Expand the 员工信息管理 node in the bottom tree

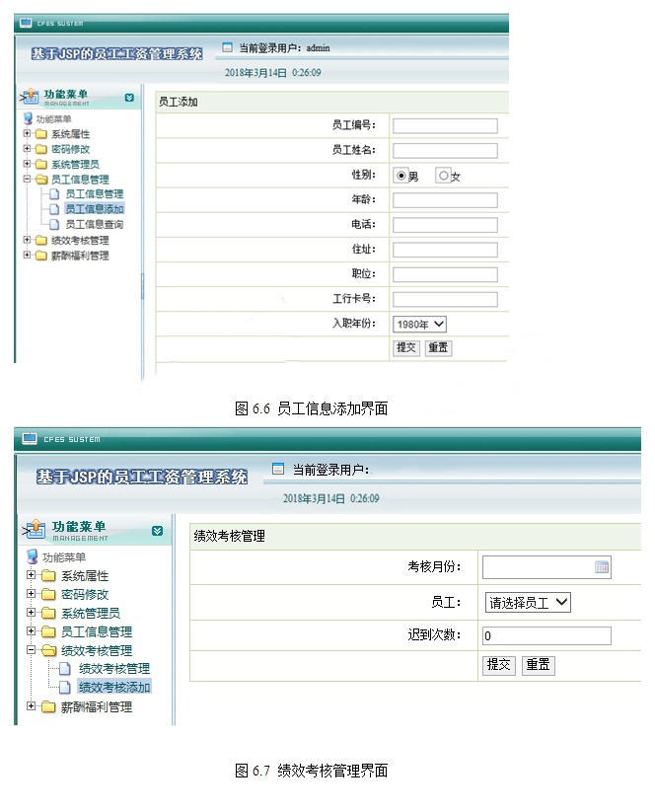pos(31,630)
